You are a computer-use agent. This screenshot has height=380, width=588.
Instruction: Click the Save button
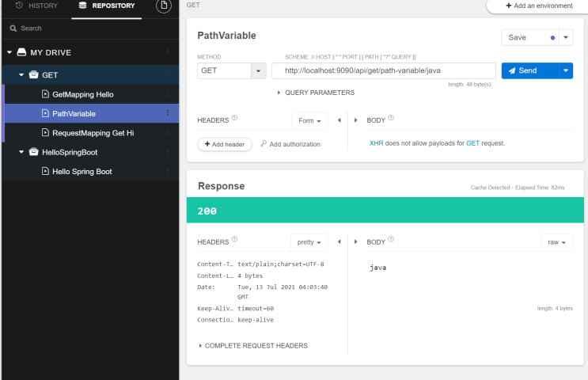tap(530, 37)
